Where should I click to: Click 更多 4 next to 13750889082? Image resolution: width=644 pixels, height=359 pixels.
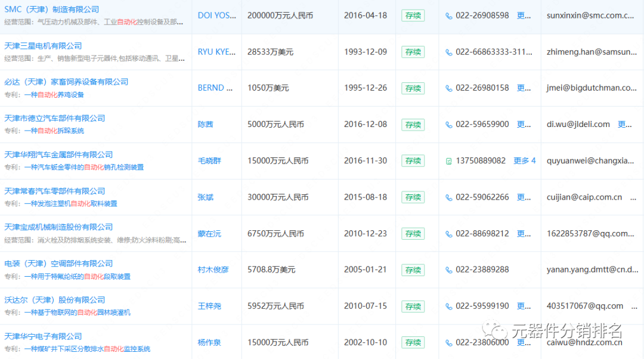(x=525, y=160)
